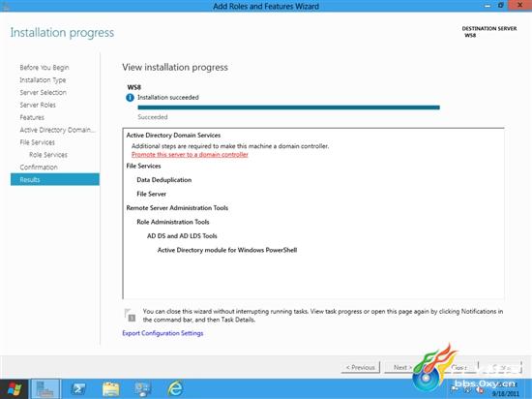Open the computer management taskbar icon
This screenshot has width=532, height=399.
[x=143, y=389]
